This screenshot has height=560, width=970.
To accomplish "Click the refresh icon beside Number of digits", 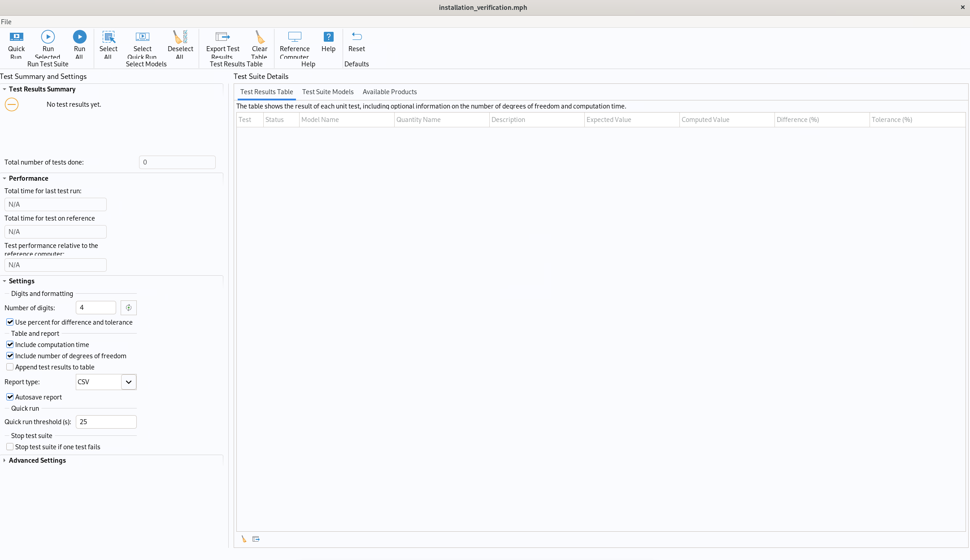I will (129, 308).
